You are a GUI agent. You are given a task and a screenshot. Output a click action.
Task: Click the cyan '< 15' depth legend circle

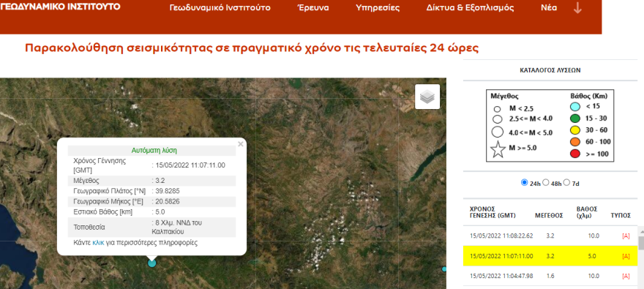click(576, 107)
